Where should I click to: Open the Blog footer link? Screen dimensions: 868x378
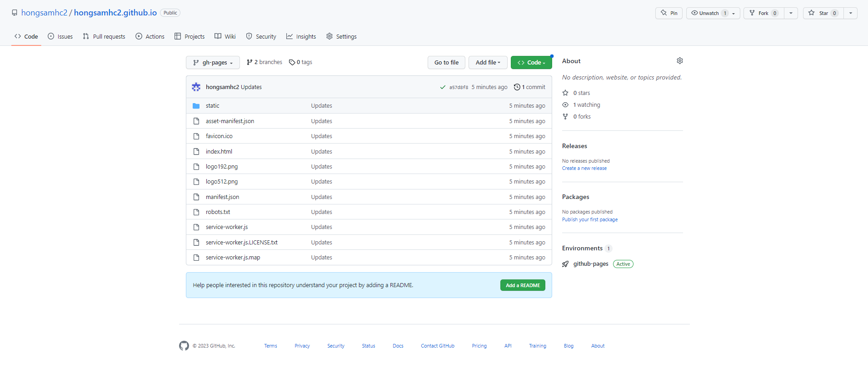pos(569,346)
